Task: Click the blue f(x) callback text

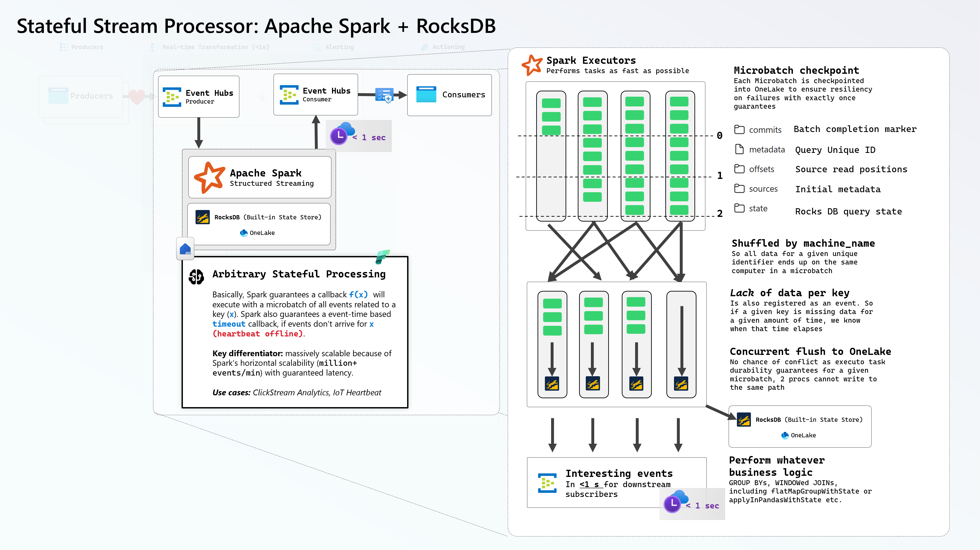Action: point(358,294)
